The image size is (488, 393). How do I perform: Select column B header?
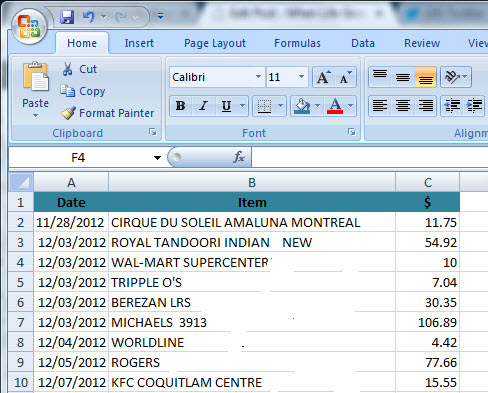point(252,182)
